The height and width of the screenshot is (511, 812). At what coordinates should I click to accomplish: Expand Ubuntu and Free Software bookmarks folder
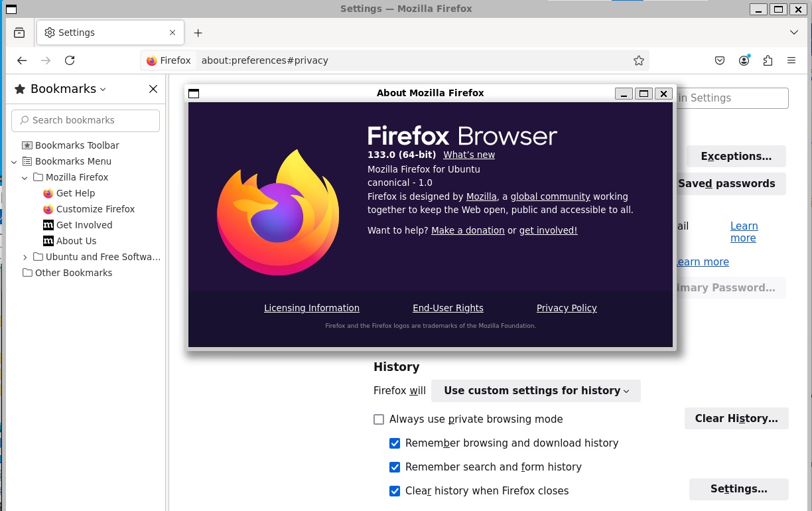tap(25, 257)
